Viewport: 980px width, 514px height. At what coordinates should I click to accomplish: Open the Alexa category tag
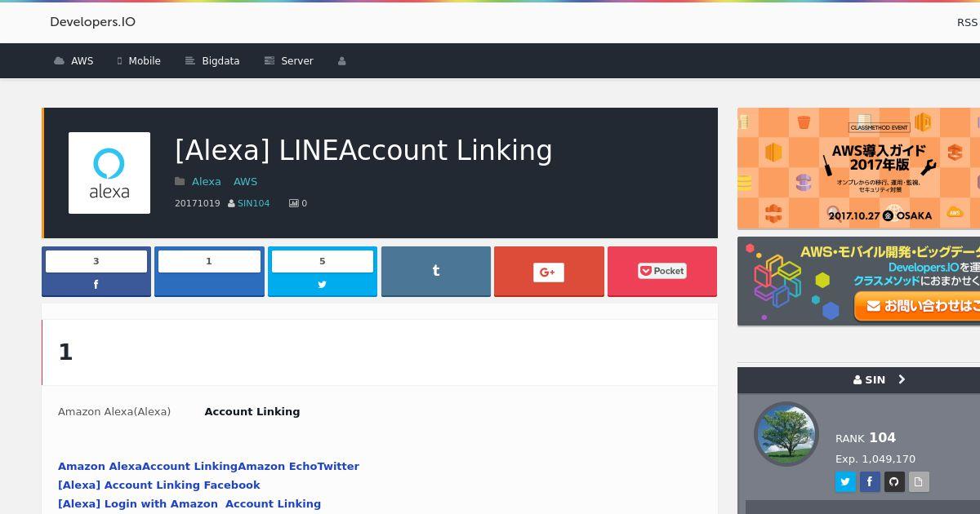pos(206,181)
